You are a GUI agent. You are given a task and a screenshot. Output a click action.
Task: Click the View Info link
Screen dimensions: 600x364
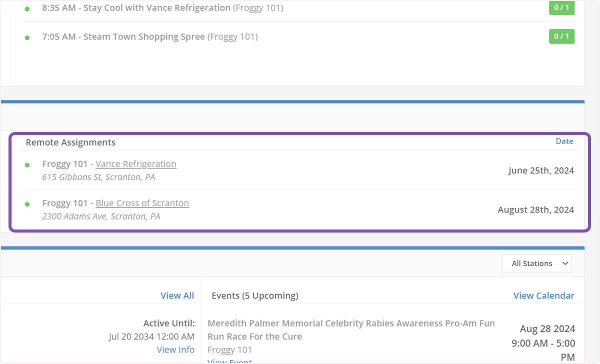pyautogui.click(x=175, y=349)
